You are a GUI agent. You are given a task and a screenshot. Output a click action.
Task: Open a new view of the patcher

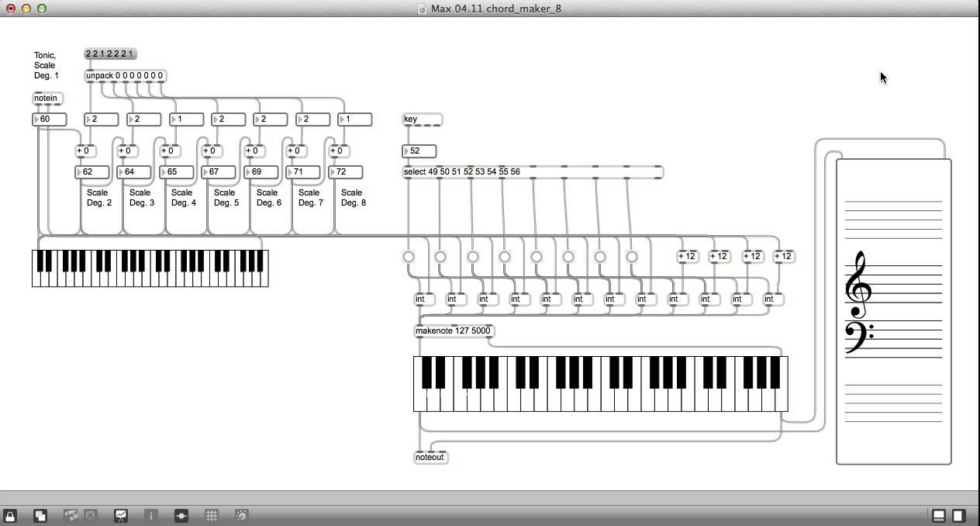(40, 515)
